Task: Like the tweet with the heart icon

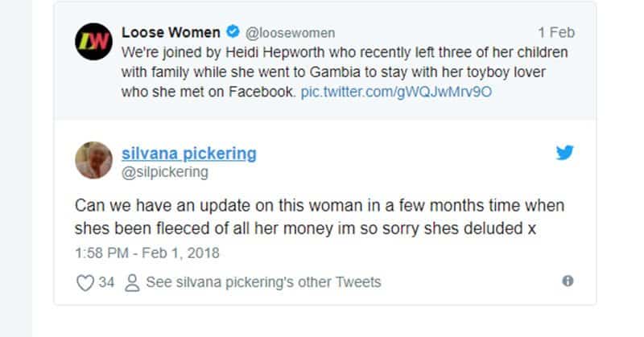Action: click(85, 282)
